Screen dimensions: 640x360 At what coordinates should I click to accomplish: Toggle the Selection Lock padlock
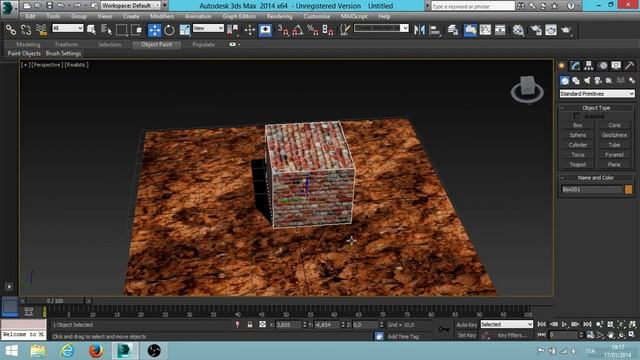(x=250, y=325)
